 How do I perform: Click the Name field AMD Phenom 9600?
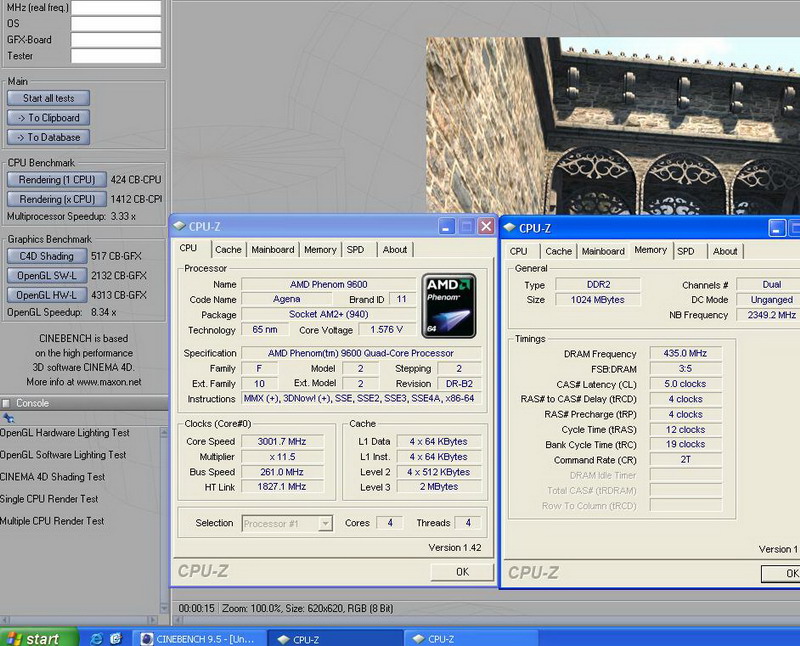point(329,284)
